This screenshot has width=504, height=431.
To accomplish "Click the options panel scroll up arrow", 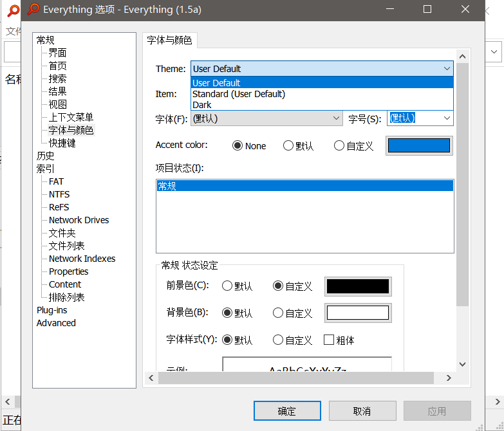I will point(463,57).
